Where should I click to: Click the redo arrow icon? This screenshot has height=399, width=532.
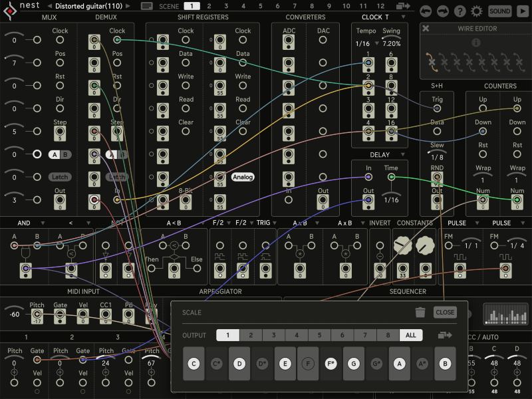(442, 11)
